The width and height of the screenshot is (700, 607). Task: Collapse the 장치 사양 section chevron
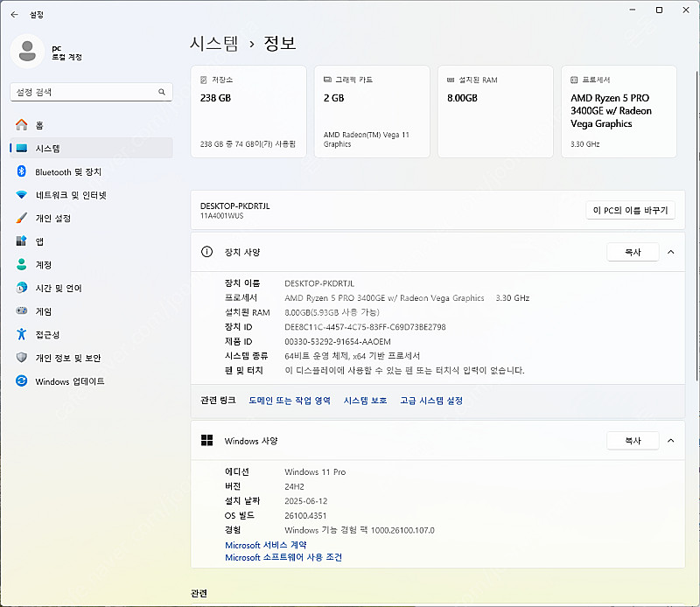click(670, 252)
